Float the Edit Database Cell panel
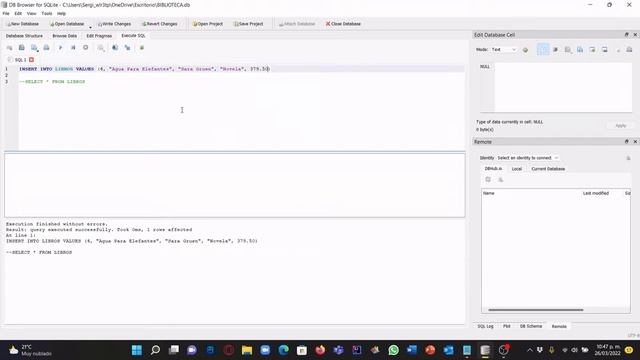Screen dimensions: 640x360 627,35
